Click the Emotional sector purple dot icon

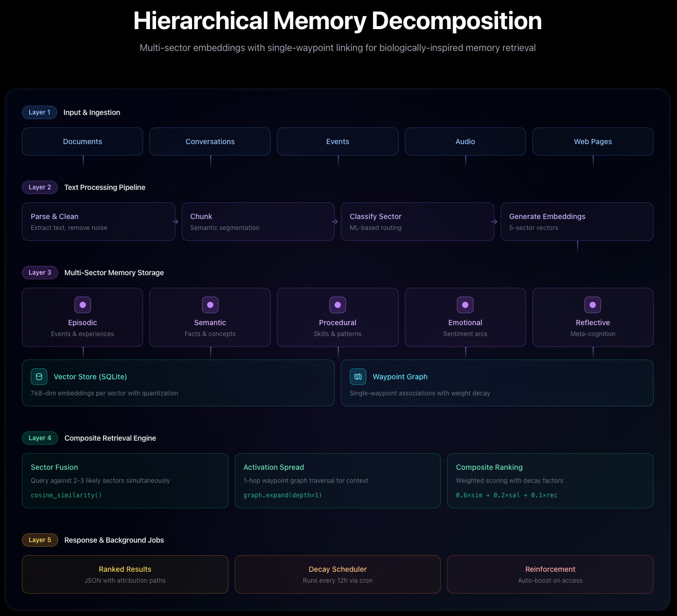tap(465, 305)
